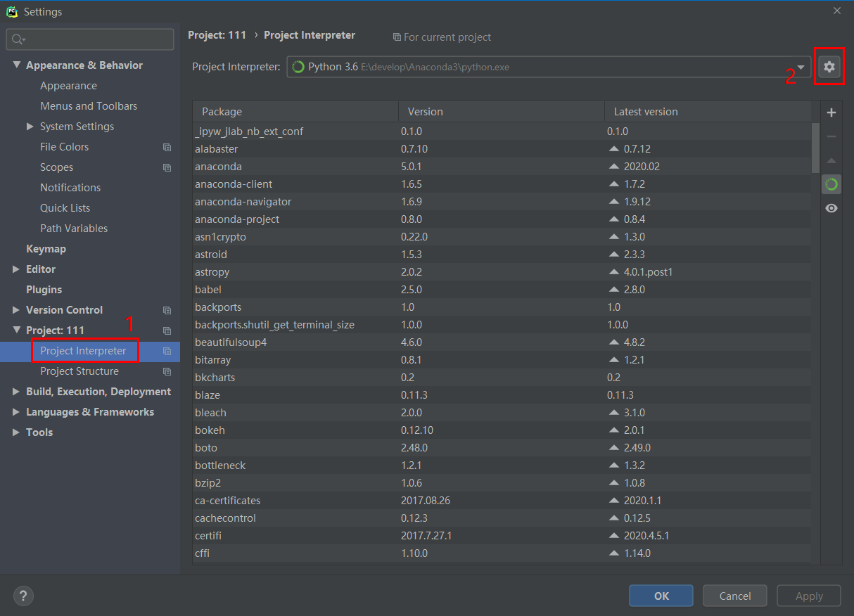
Task: Click the Version Control project-scope icon
Action: tap(167, 310)
